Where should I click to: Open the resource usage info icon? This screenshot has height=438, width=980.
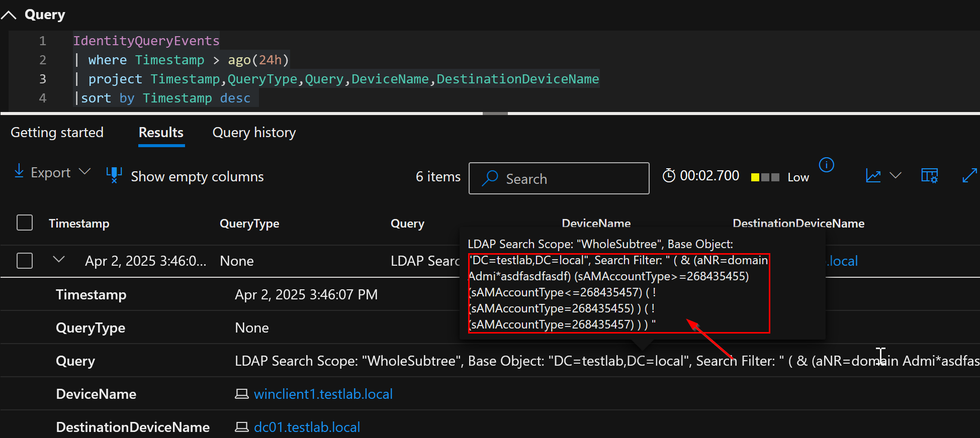(827, 165)
